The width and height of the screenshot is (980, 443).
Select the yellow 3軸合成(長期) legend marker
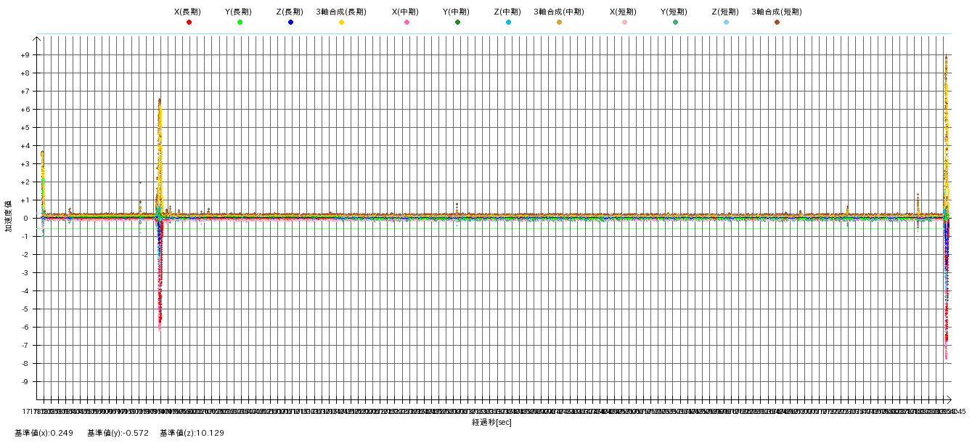pyautogui.click(x=341, y=23)
